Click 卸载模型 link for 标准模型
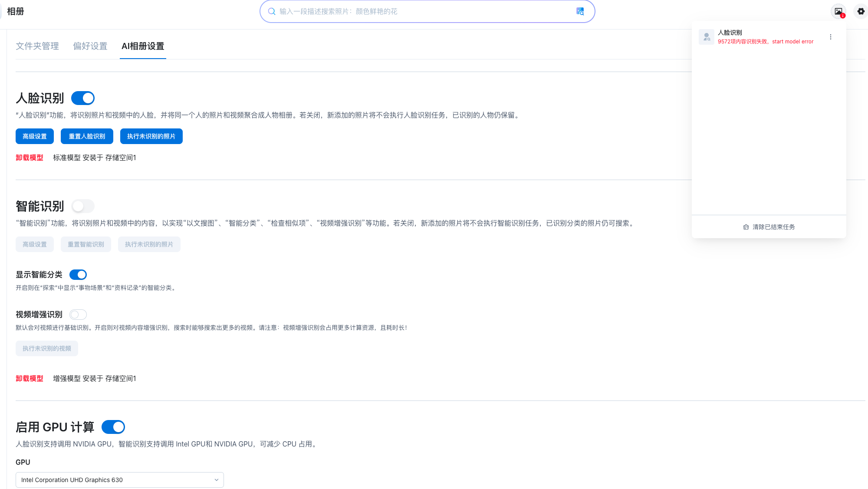Viewport: 868px width, 489px height. click(x=30, y=158)
